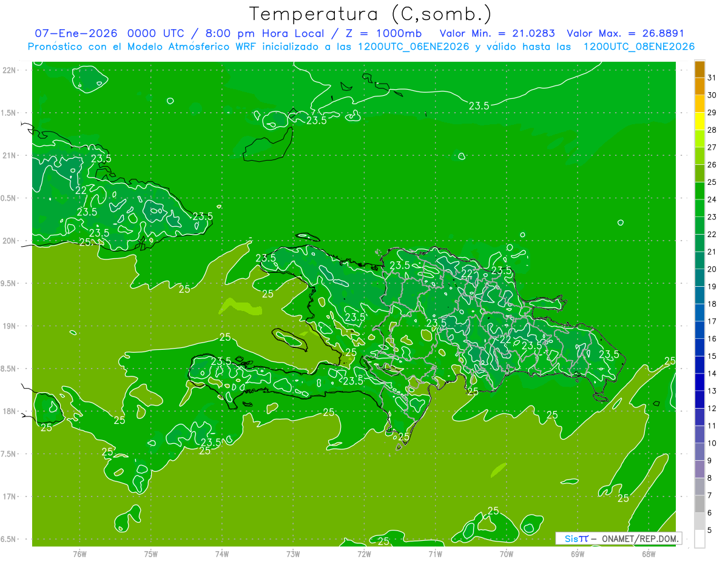This screenshot has height=562, width=728.
Task: Click the purple legend swatch between 9 and 10
Action: tap(699, 452)
